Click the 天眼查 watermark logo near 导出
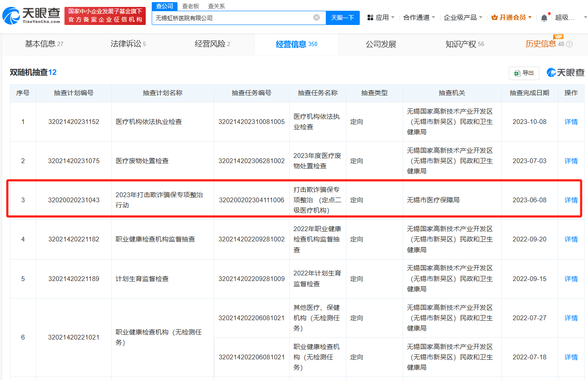Image resolution: width=588 pixels, height=380 pixels. [565, 73]
